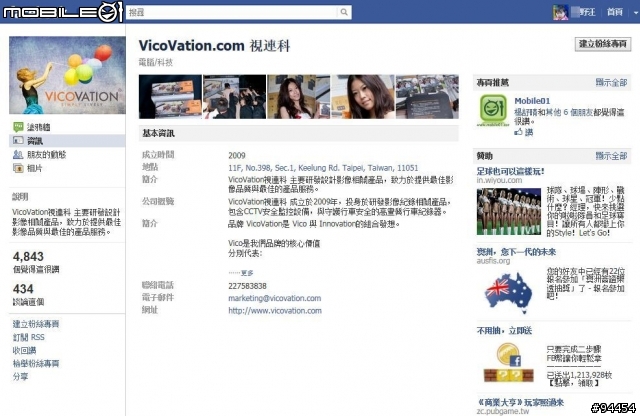This screenshot has width=640, height=416.
Task: Click the thumbs-up Like icon under Mobile01
Action: (518, 132)
